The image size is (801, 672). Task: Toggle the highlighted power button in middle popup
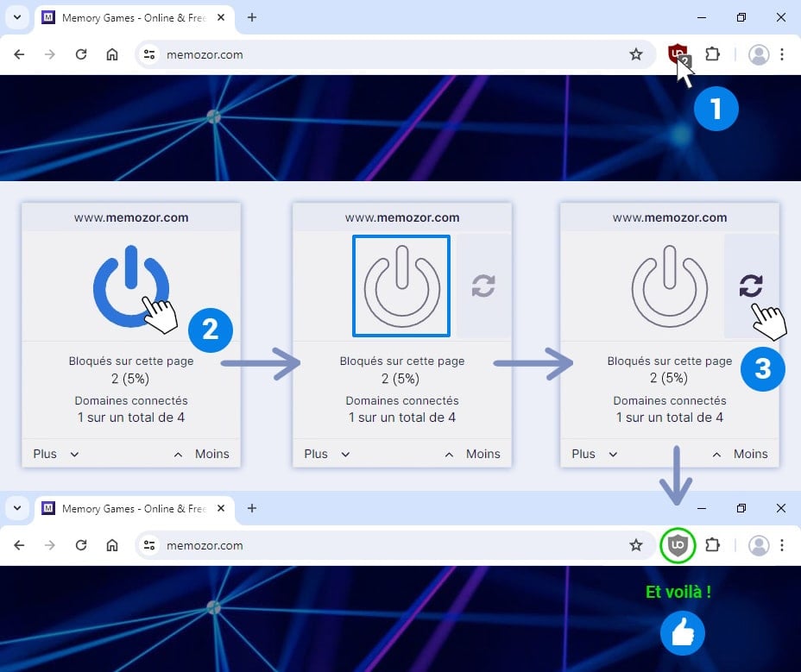coord(401,286)
